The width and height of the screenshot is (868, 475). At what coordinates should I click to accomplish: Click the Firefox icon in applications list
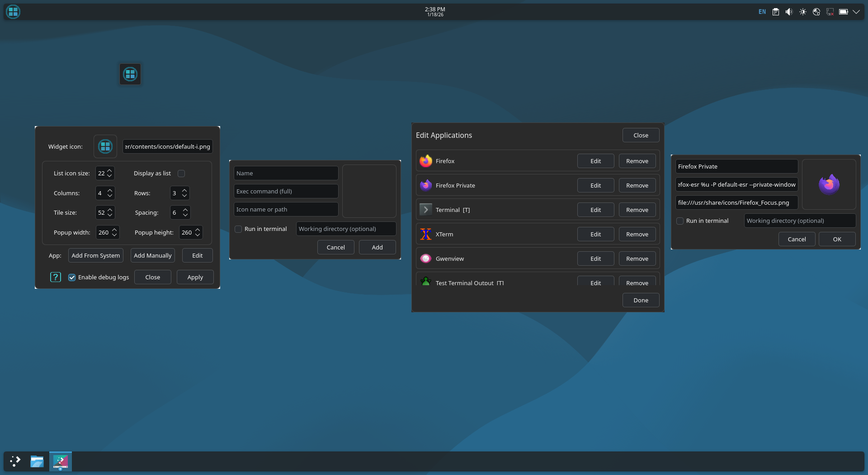tap(426, 161)
